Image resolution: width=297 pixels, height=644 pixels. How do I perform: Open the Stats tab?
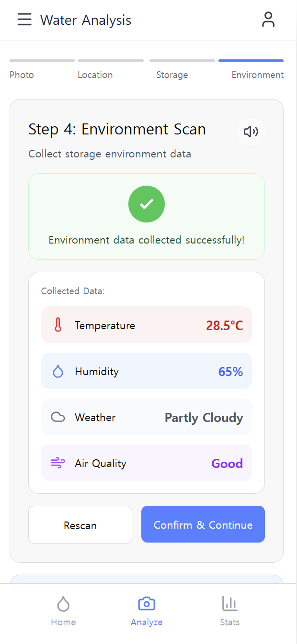point(230,611)
